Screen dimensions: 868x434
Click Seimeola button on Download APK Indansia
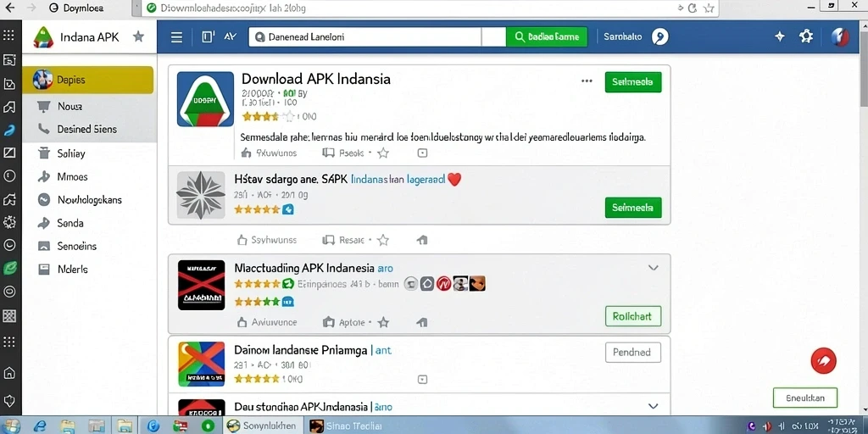tap(632, 82)
